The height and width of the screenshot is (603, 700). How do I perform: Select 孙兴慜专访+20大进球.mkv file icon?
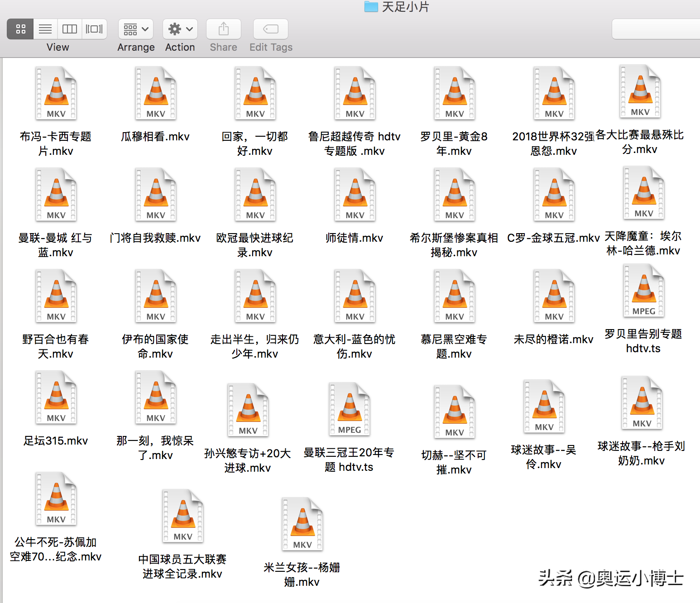[x=248, y=410]
